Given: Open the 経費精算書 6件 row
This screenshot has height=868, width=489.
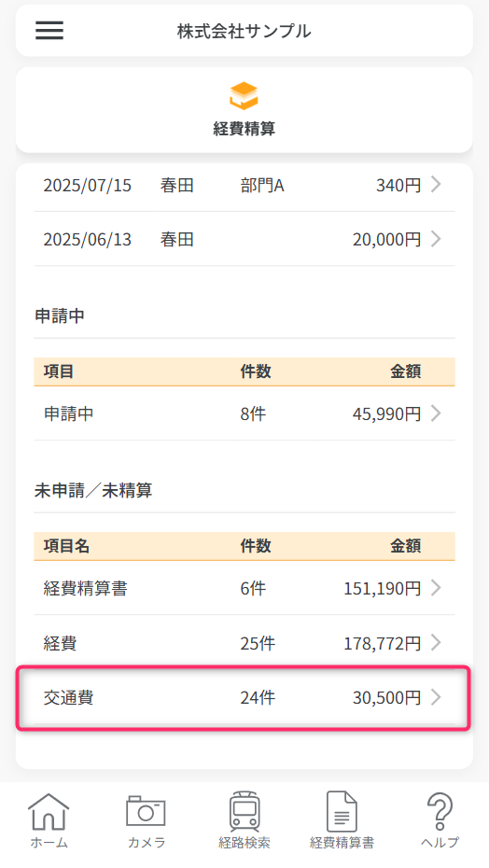Looking at the screenshot, I should pyautogui.click(x=244, y=588).
